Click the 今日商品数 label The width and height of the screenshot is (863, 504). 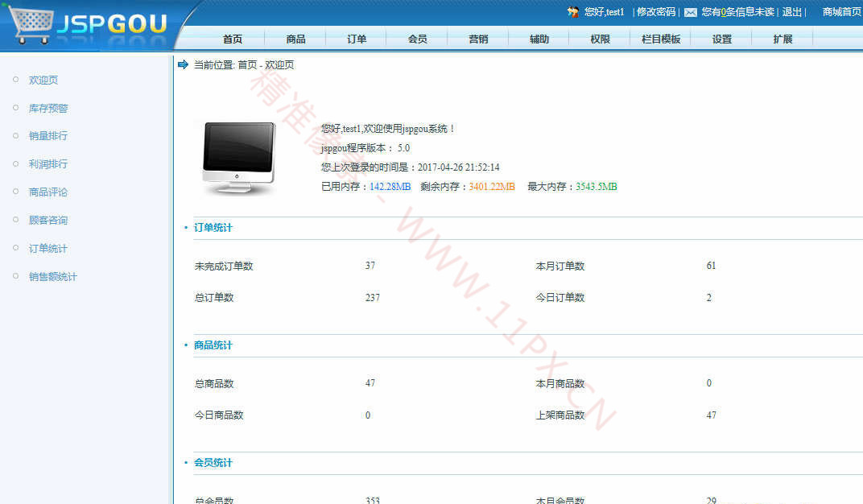[x=219, y=415]
